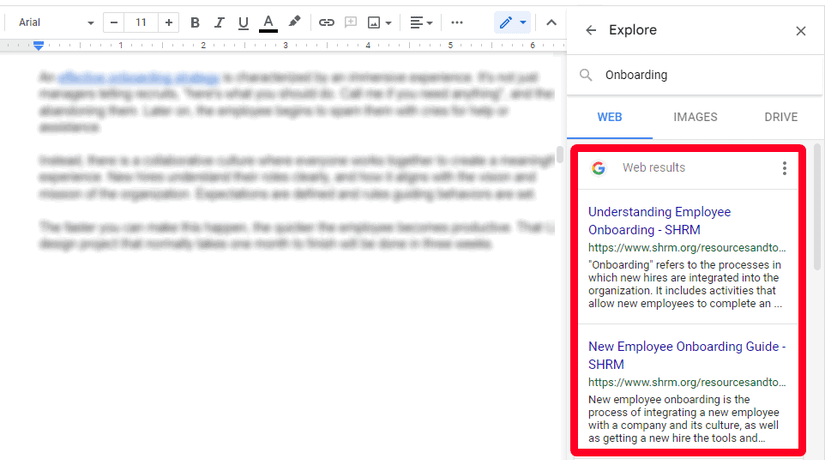Toggle underline formatting
Viewport: 825px width, 460px height.
point(243,23)
